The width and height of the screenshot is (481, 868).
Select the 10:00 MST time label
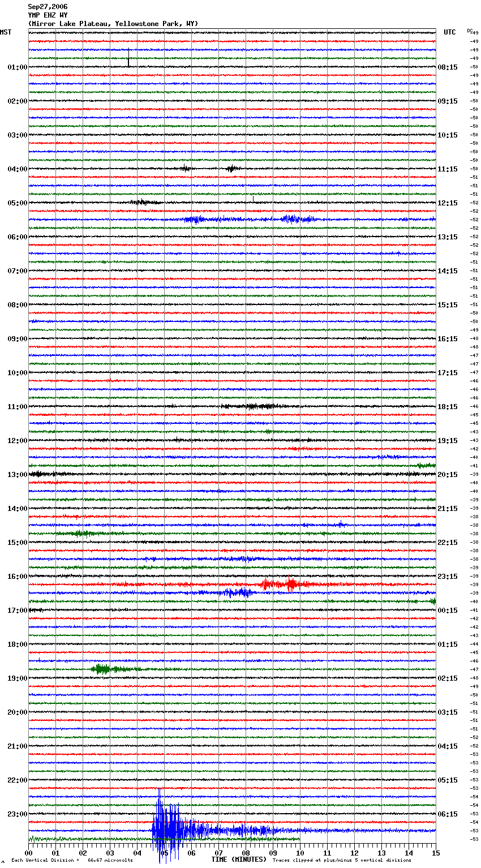pos(18,373)
